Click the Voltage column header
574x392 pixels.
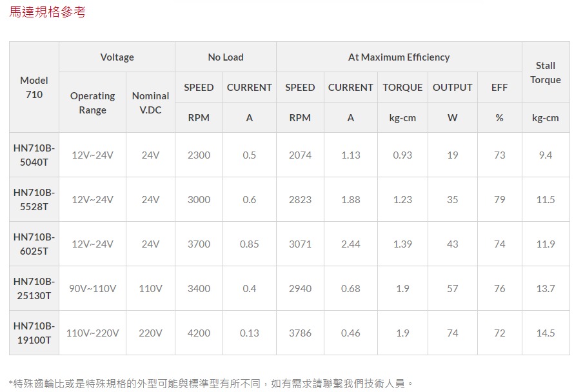point(117,57)
